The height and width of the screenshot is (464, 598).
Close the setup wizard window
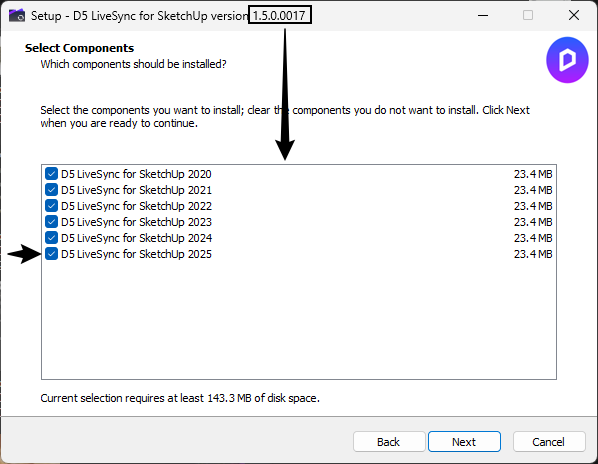[574, 16]
